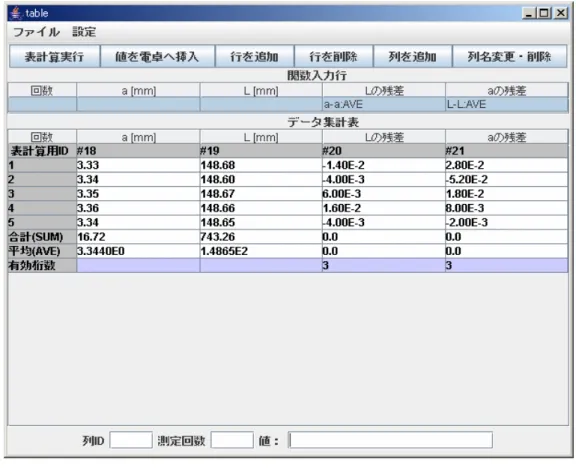Image resolution: width=576 pixels, height=474 pixels.
Task: Select function cell L-L:AVE
Action: click(x=506, y=104)
